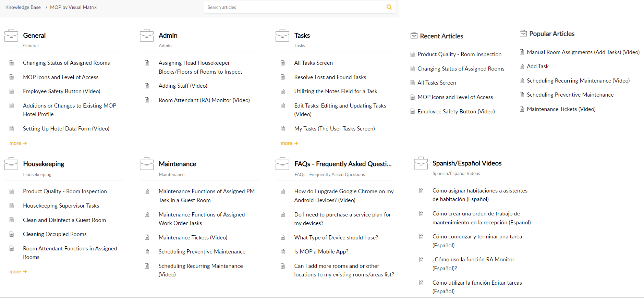Open MOP by Visual Matrix breadcrumb
The width and height of the screenshot is (644, 298).
point(73,7)
